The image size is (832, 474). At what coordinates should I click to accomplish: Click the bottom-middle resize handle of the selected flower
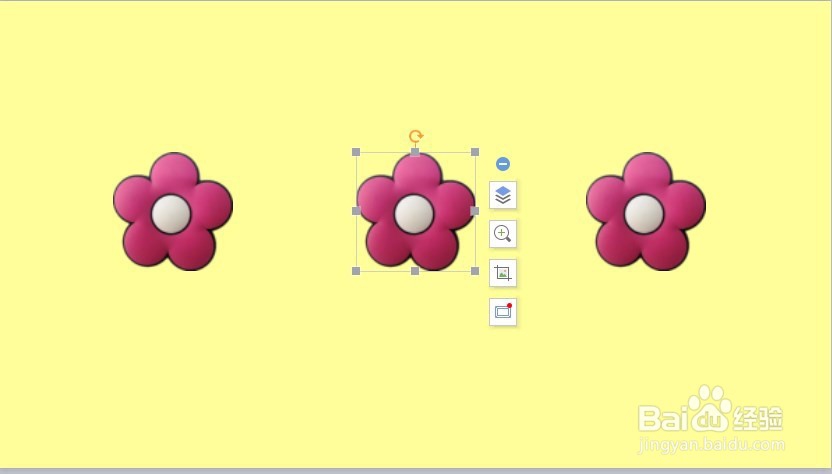(415, 271)
